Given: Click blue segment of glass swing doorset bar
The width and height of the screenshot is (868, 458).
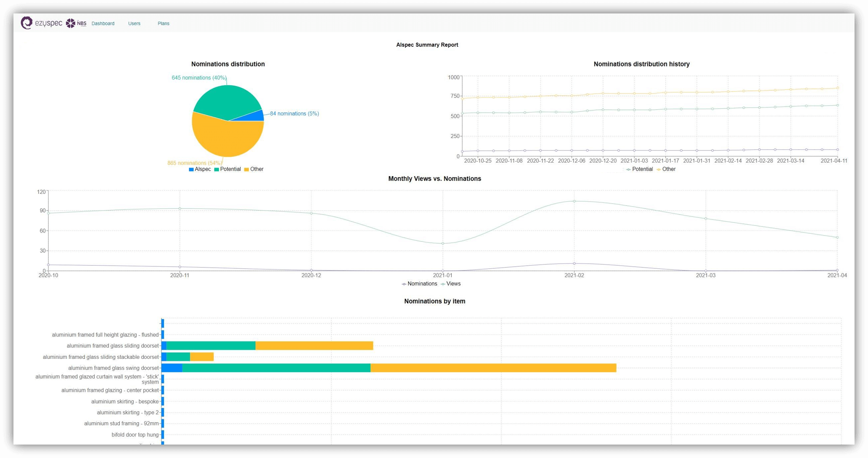Looking at the screenshot, I should click(x=172, y=368).
